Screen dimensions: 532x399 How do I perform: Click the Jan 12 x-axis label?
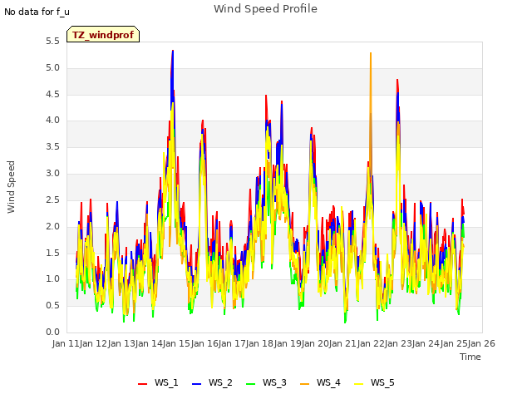tap(93, 343)
